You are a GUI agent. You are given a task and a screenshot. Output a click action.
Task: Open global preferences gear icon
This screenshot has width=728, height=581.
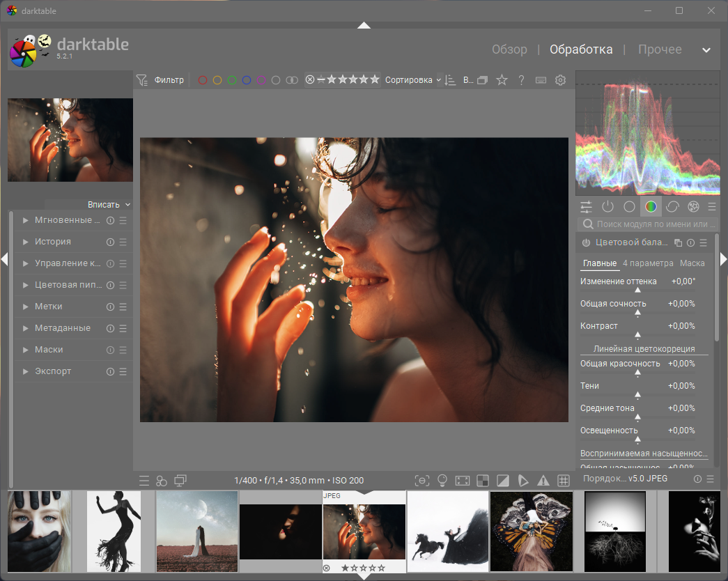560,80
